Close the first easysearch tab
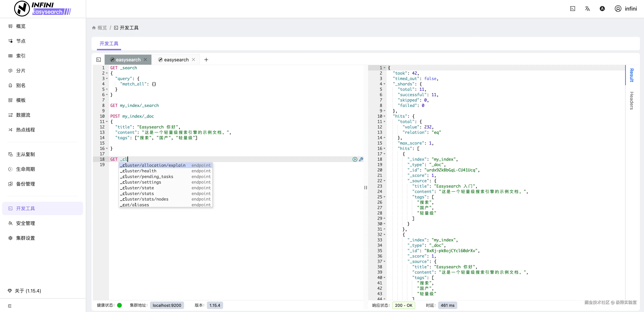The image size is (644, 312). pyautogui.click(x=146, y=60)
